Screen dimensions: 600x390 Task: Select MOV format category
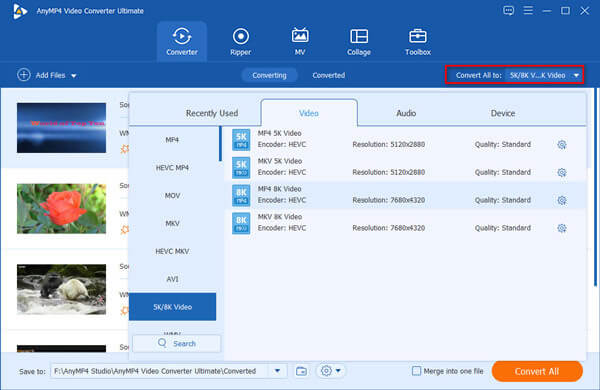point(172,196)
